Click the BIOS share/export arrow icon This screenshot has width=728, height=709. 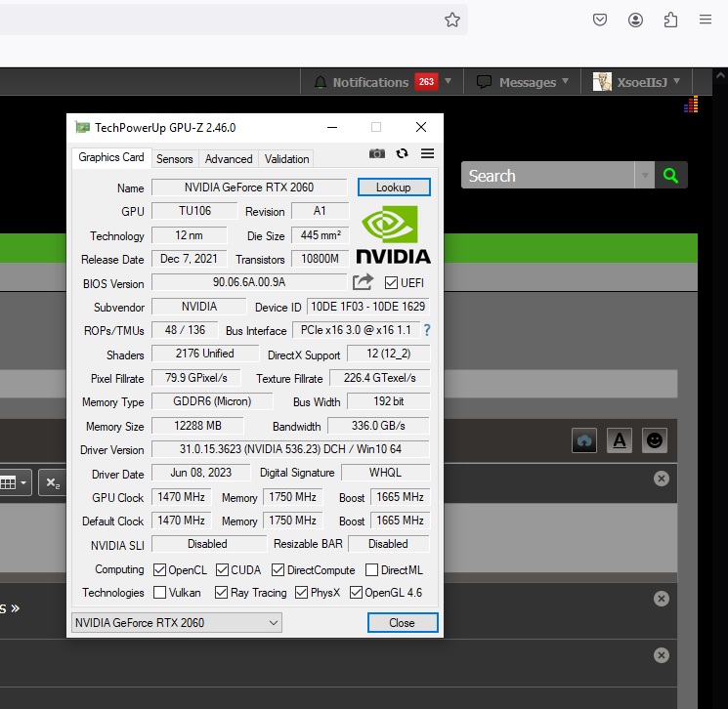[364, 281]
